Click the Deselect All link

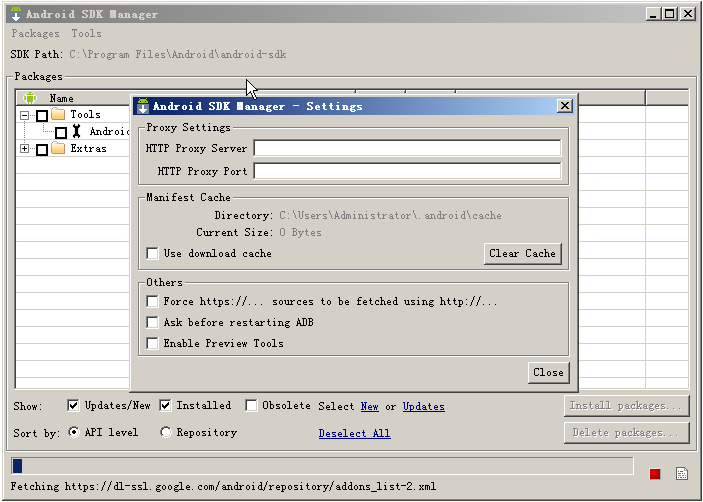tap(355, 433)
